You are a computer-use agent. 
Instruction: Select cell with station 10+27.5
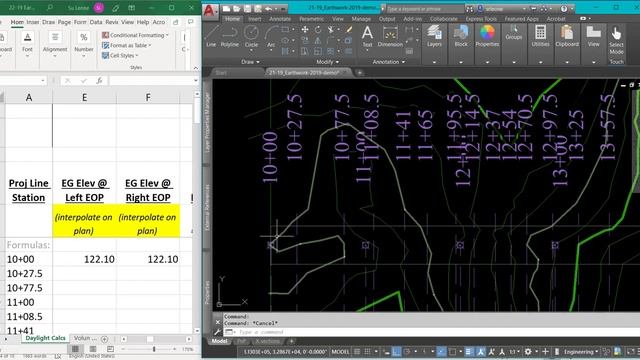29,273
